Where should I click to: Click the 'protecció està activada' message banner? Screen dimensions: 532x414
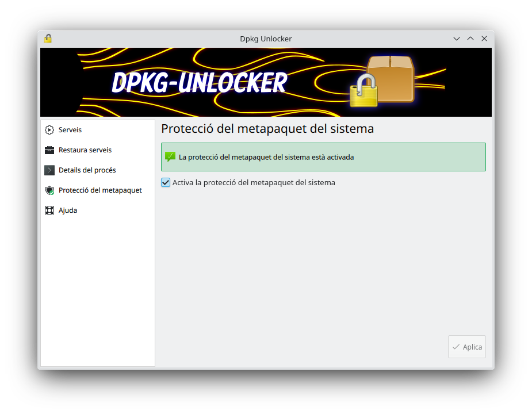tap(323, 157)
